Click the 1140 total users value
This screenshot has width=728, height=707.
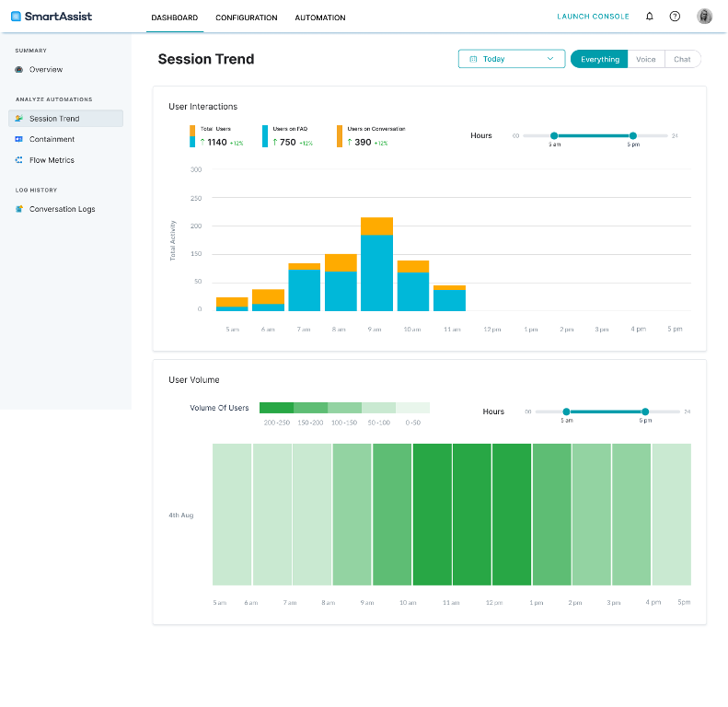[217, 142]
